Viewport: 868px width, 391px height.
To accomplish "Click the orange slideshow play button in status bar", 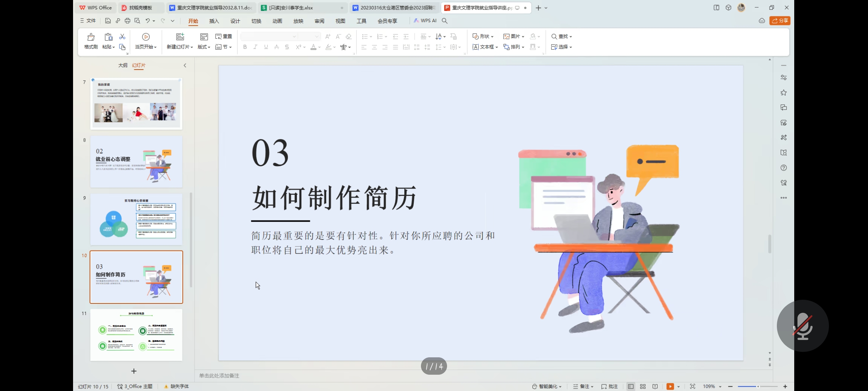I will point(670,386).
